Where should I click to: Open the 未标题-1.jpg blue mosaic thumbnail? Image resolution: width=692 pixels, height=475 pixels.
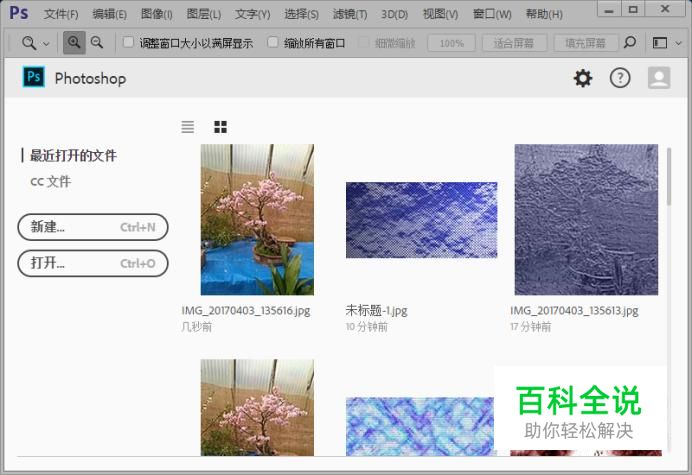[421, 220]
